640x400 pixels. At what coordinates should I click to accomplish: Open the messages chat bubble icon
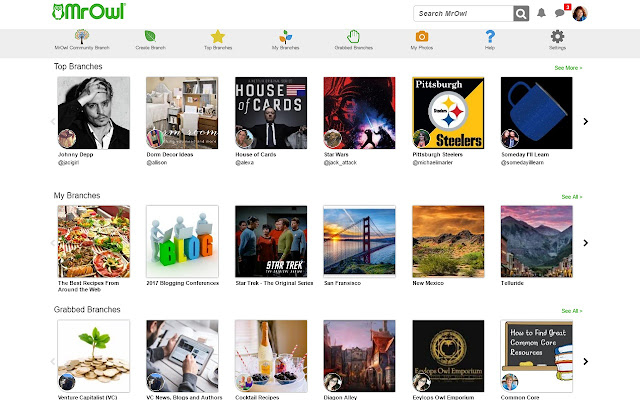click(560, 13)
